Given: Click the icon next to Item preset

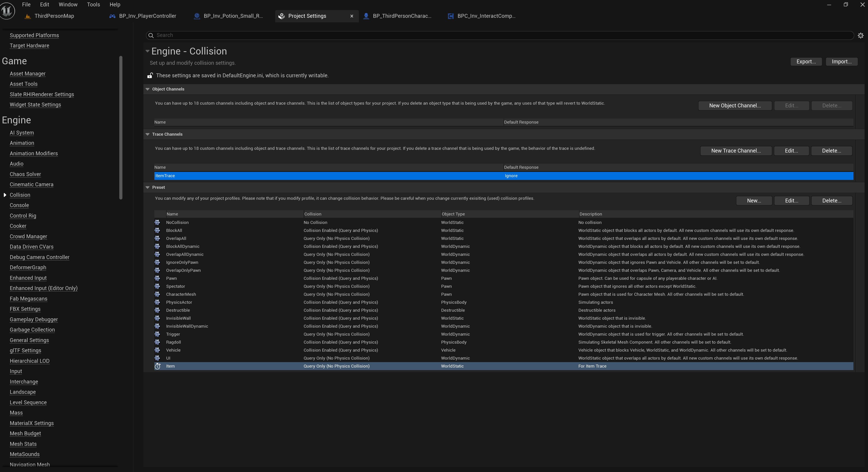Looking at the screenshot, I should (157, 366).
